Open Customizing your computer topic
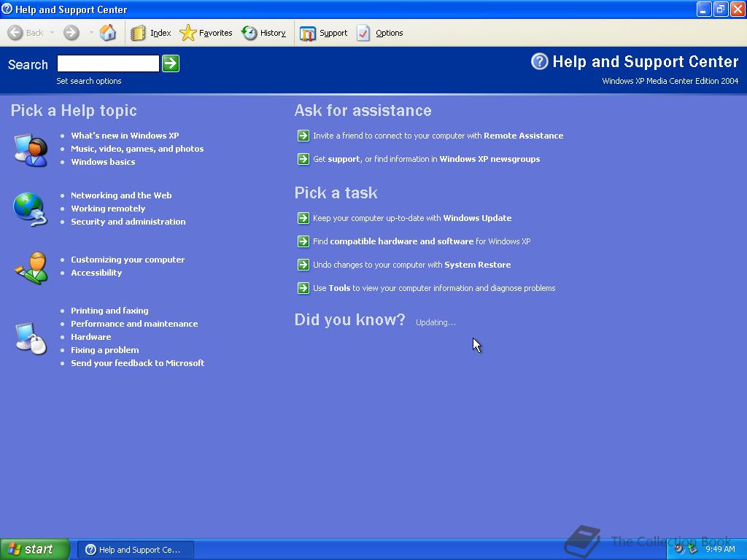The width and height of the screenshot is (747, 560). 128,260
